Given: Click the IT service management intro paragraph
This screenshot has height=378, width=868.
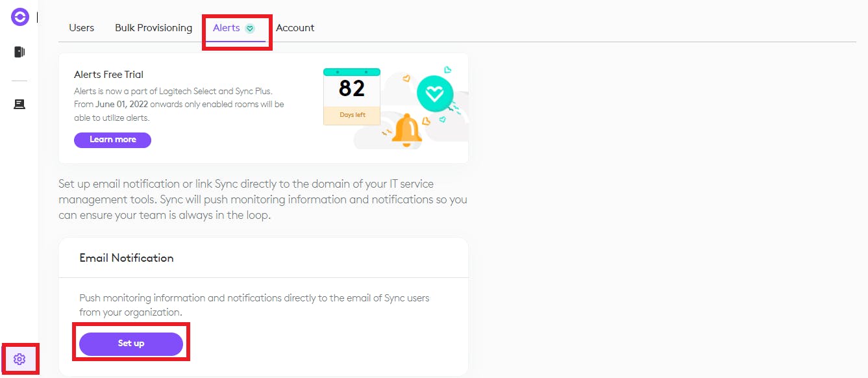Looking at the screenshot, I should (262, 199).
